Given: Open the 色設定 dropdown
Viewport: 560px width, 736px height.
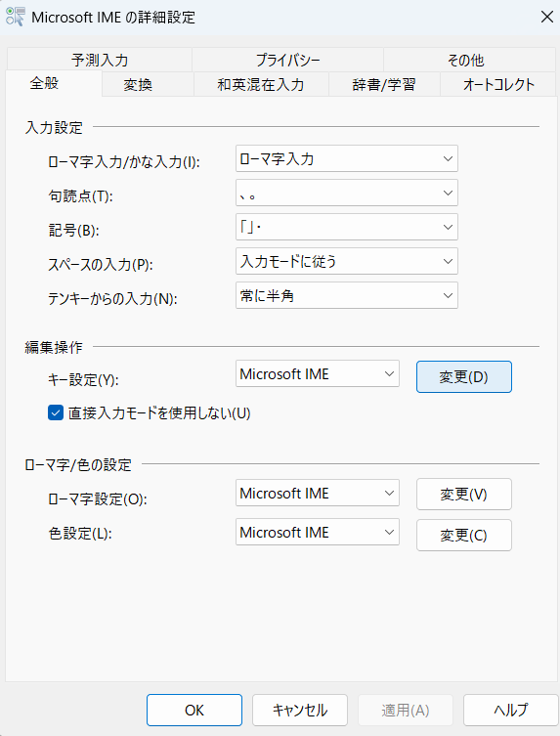Looking at the screenshot, I should [x=318, y=532].
